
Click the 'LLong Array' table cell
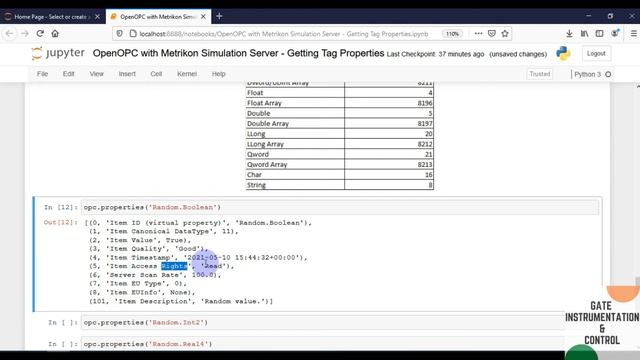click(295, 144)
